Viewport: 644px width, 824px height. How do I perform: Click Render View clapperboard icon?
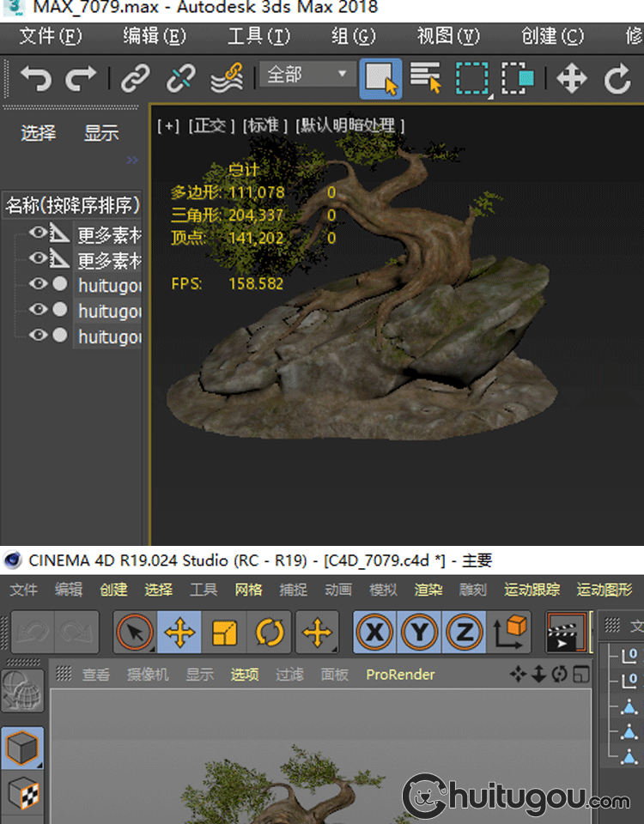tap(566, 632)
